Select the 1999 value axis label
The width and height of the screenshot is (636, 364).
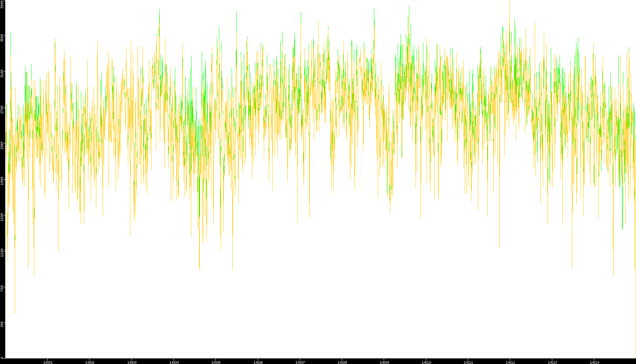(2, 181)
